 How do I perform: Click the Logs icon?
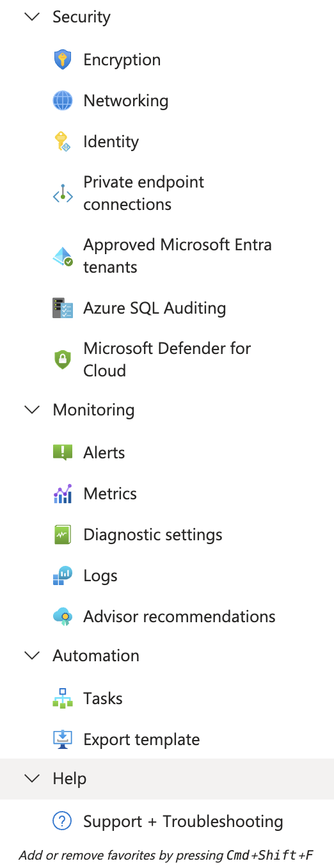[63, 576]
